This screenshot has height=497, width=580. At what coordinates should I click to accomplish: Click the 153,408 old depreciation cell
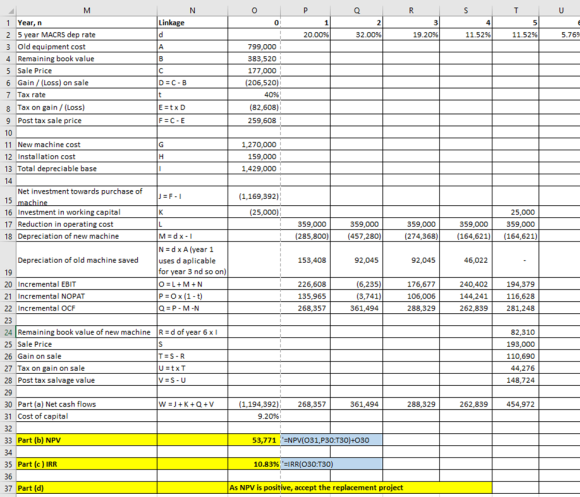tap(306, 260)
